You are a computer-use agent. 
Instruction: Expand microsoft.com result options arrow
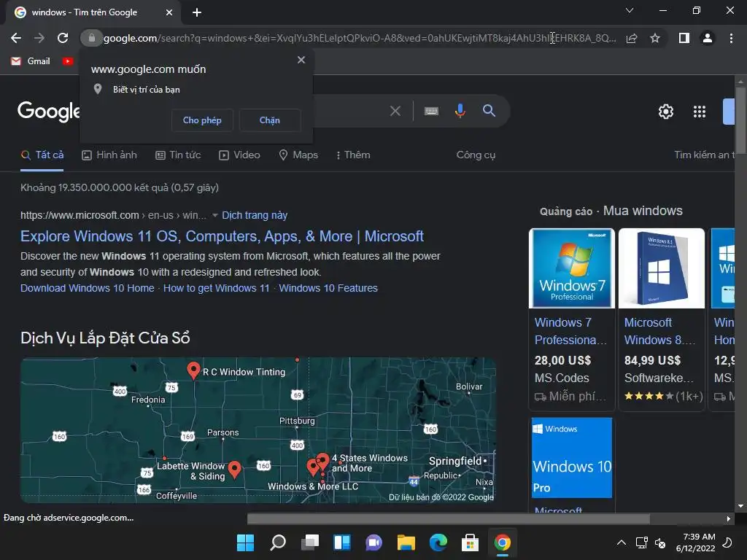[x=215, y=215]
